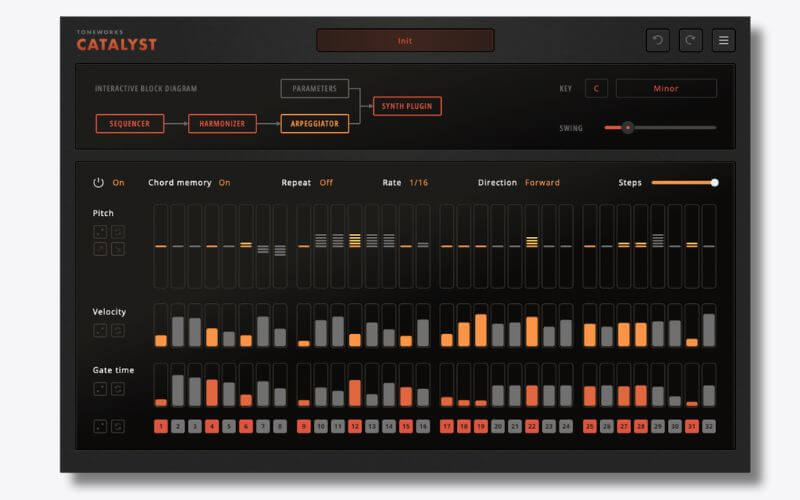Select the Arpeggiator block
Viewport: 800px width, 500px height.
314,123
